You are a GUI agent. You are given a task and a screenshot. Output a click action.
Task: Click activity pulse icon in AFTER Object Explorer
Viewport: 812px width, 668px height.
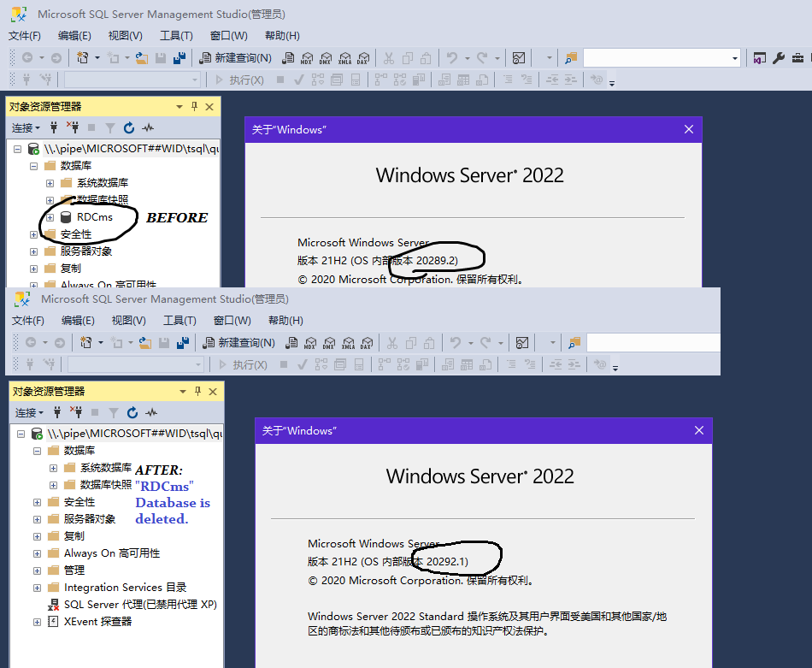point(151,412)
